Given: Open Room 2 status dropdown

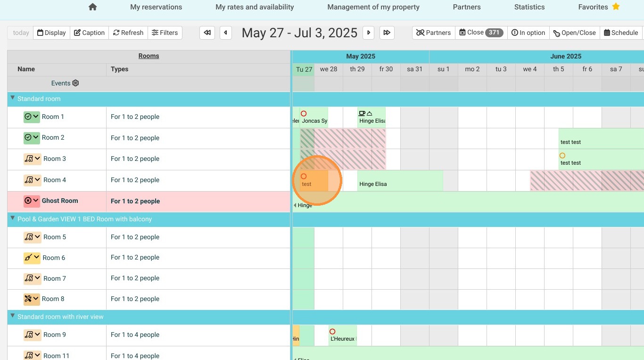Looking at the screenshot, I should click(x=32, y=138).
